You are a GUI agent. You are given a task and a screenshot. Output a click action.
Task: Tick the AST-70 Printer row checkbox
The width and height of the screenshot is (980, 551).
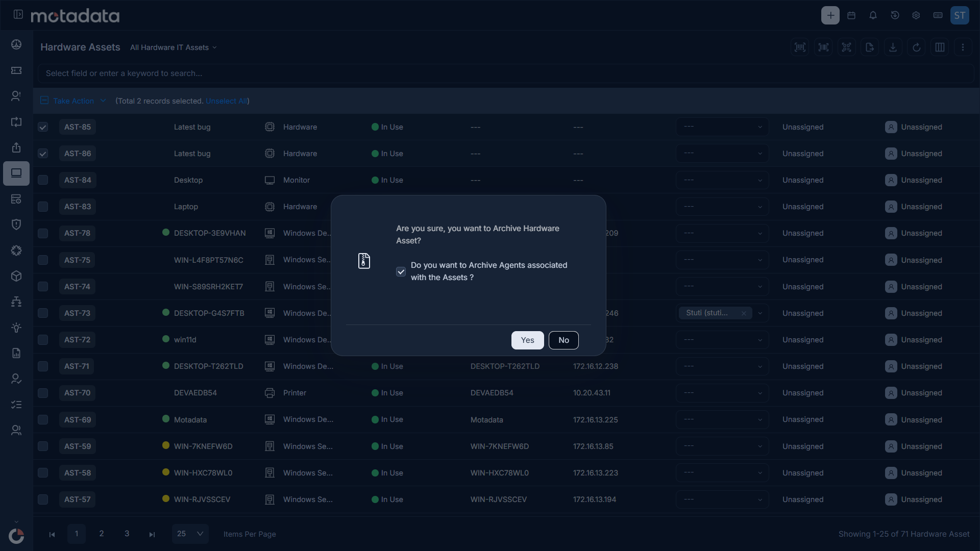tap(43, 393)
